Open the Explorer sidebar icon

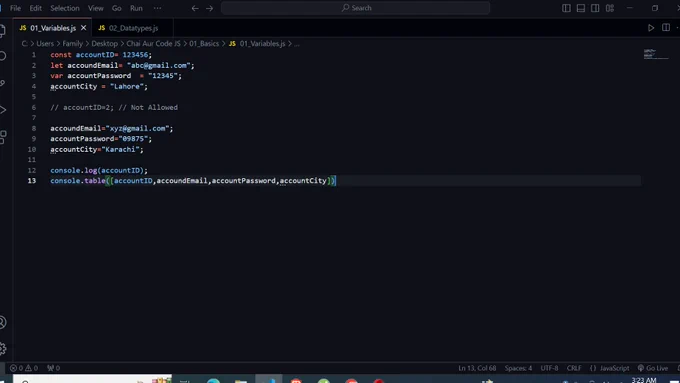pyautogui.click(x=3, y=30)
